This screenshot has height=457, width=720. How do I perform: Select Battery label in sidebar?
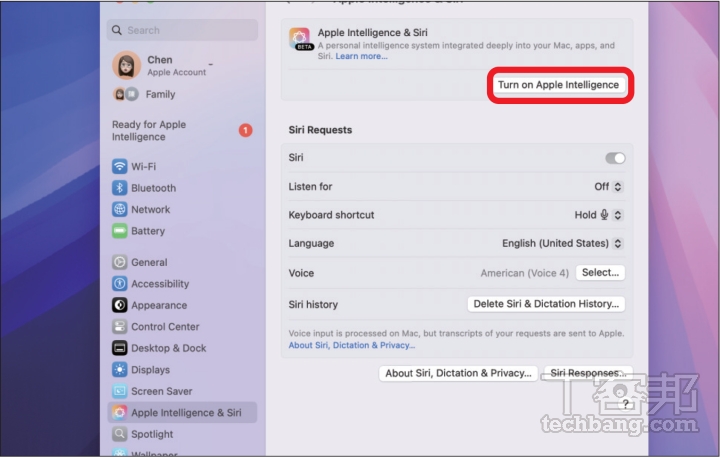[148, 231]
